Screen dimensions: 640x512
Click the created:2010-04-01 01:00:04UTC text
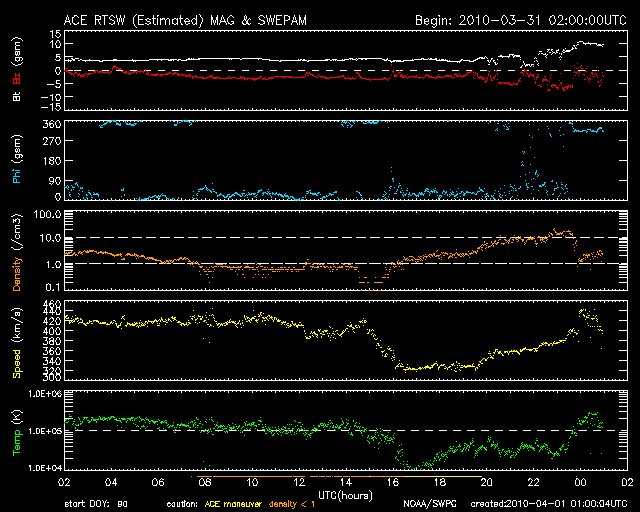[x=549, y=504]
